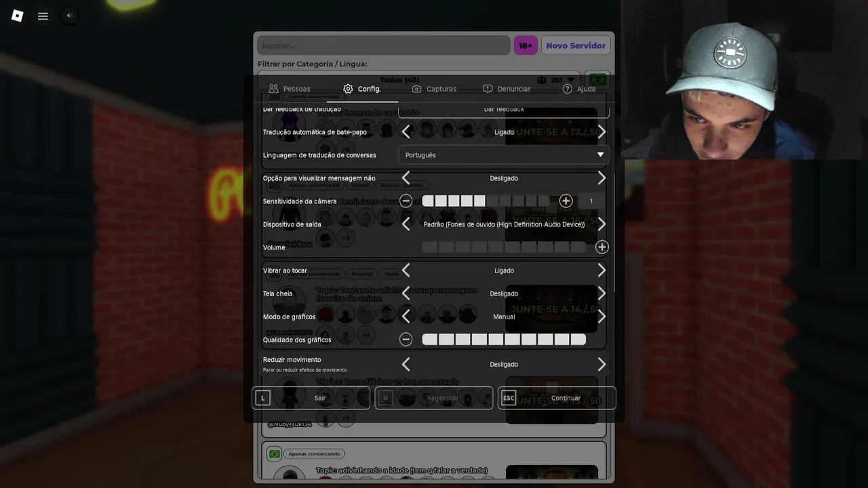868x488 pixels.
Task: Click the Continuar button
Action: [557, 398]
